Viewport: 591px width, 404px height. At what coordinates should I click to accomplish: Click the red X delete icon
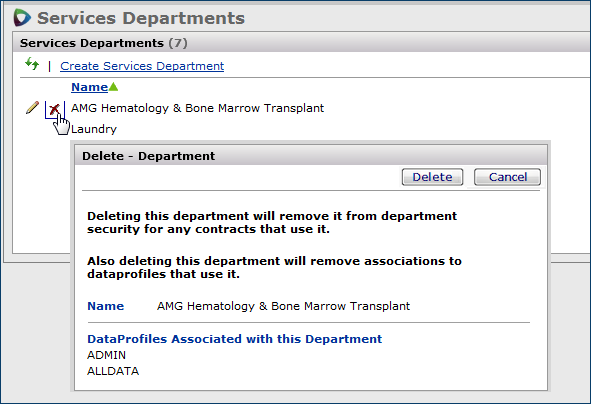click(55, 109)
